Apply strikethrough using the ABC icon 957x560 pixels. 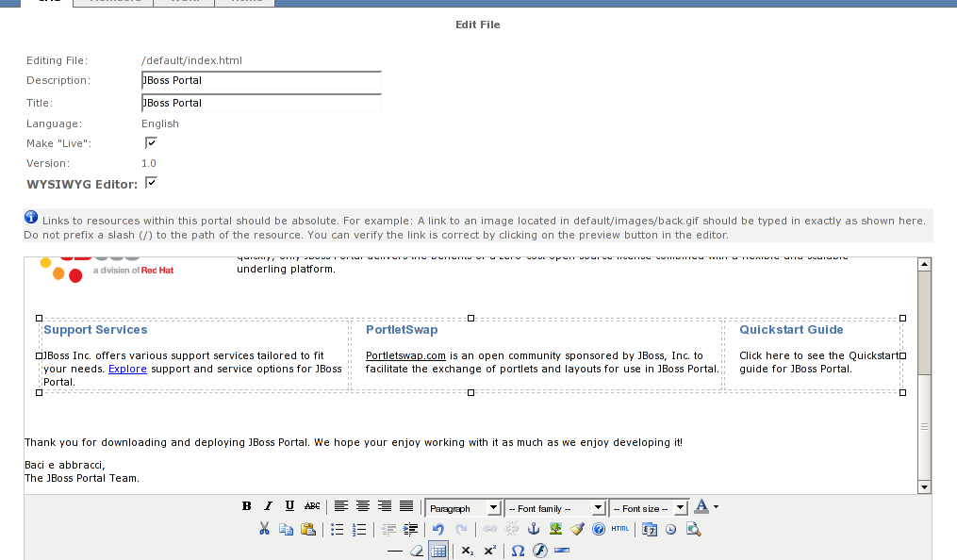312,506
